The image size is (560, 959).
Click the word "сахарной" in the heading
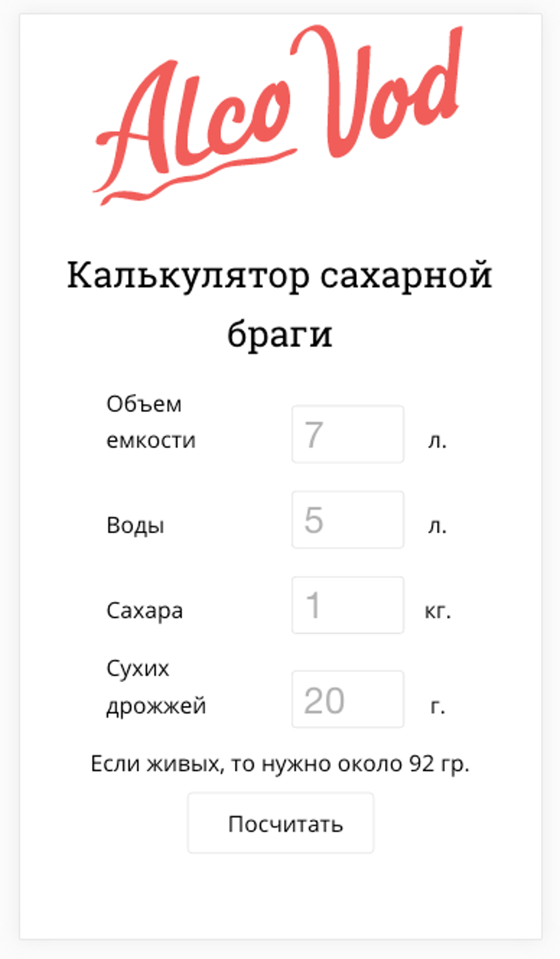[406, 276]
